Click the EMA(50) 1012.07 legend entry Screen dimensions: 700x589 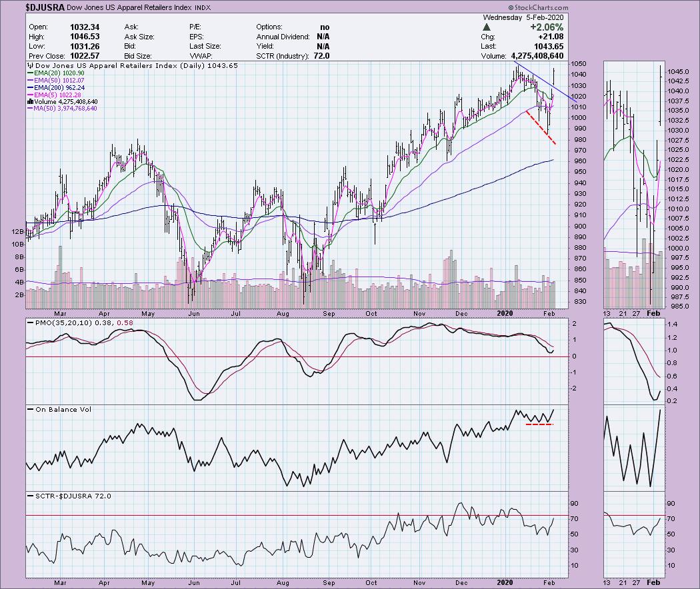56,81
